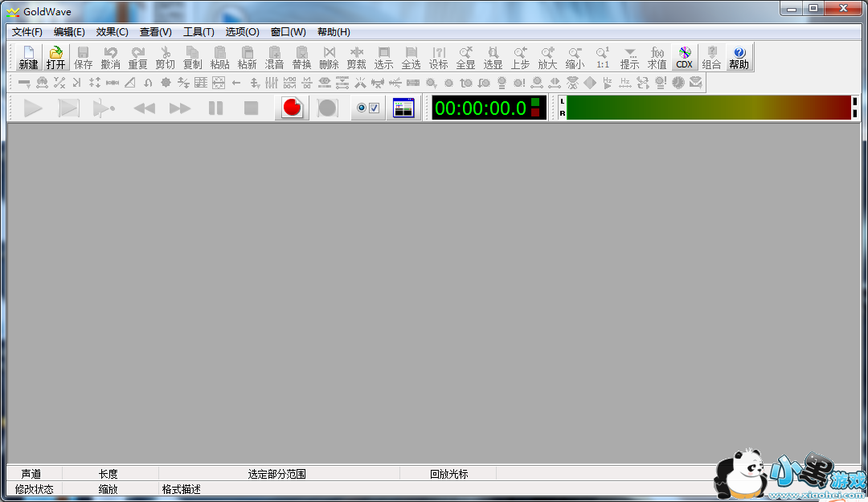
Task: Click the Fast Forward double-arrow button
Action: tap(180, 108)
